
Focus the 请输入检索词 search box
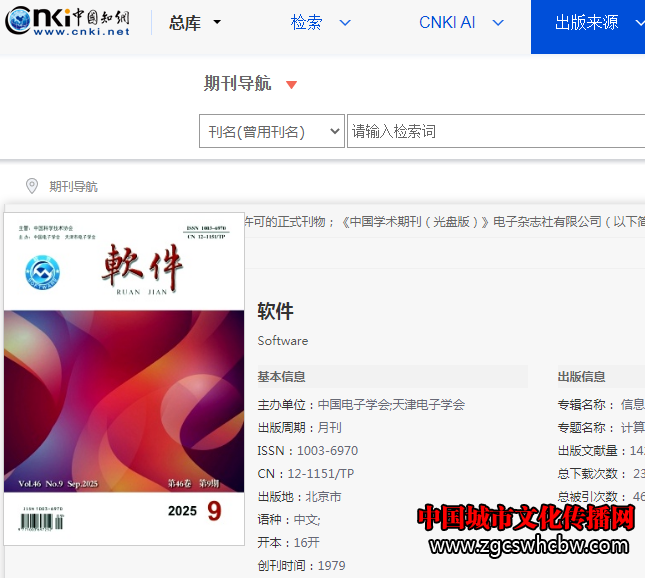click(495, 131)
